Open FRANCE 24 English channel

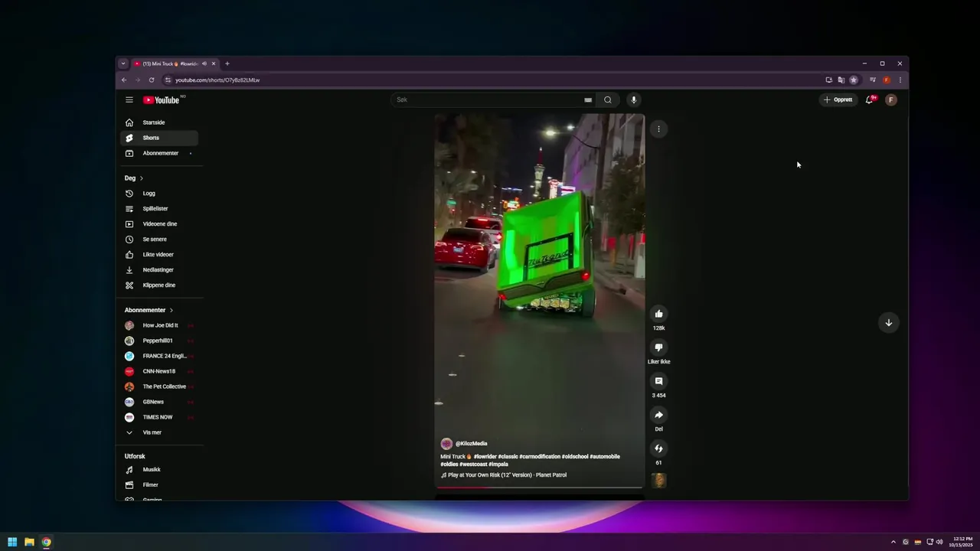click(159, 356)
